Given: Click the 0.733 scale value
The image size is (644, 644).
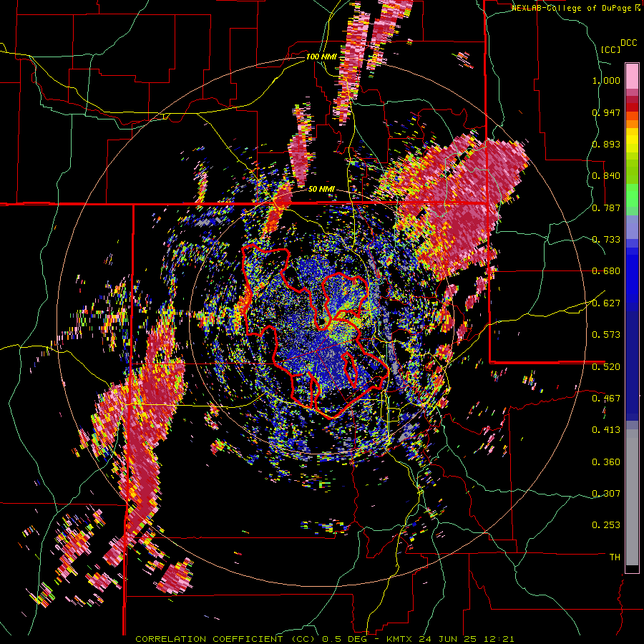Looking at the screenshot, I should [x=606, y=240].
